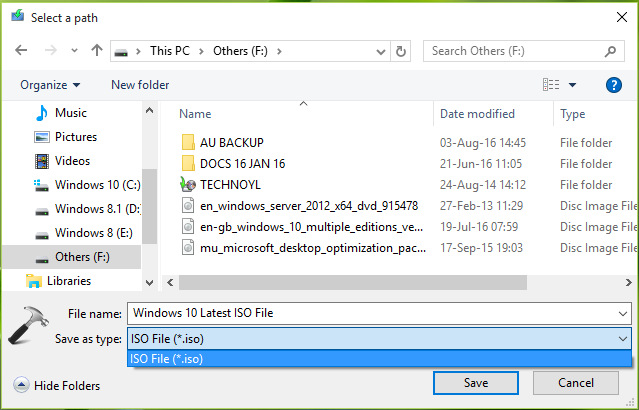Image resolution: width=639 pixels, height=410 pixels.
Task: Select the TECHNOYL folder
Action: pos(230,185)
